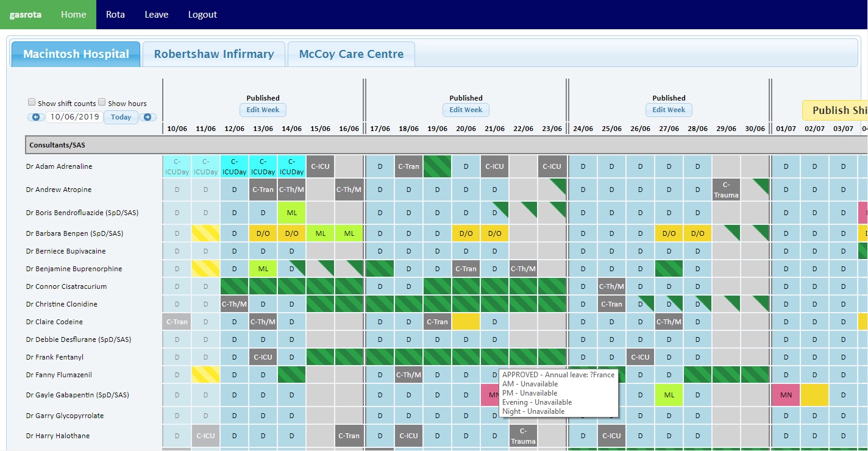The width and height of the screenshot is (868, 451).
Task: Click the date field showing 10/06/2019
Action: [x=74, y=117]
